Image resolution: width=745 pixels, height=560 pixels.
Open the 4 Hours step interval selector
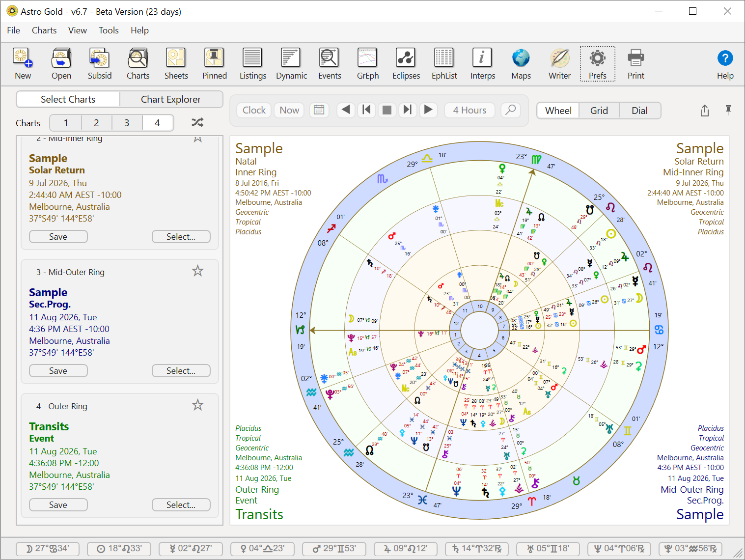469,110
